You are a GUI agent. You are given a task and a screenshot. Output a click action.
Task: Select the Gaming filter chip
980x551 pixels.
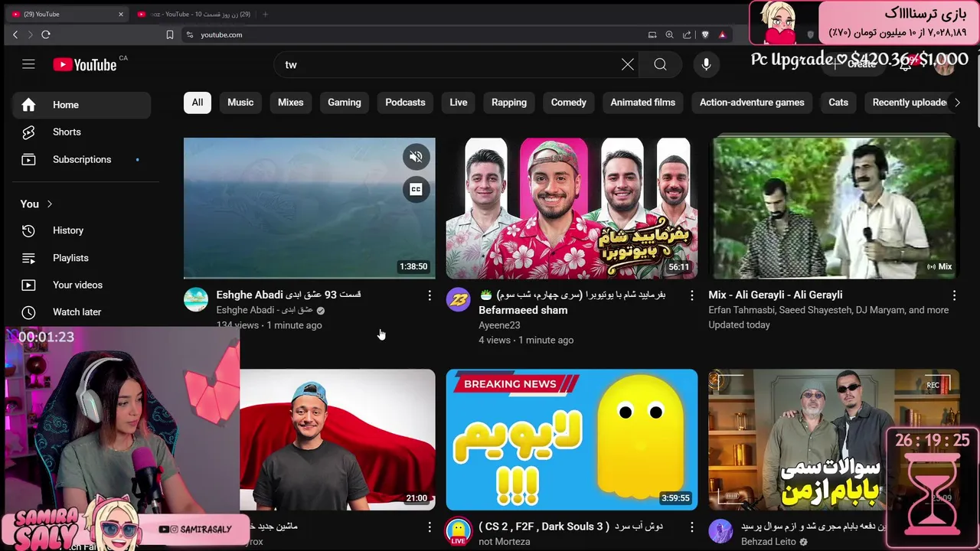[x=345, y=103]
